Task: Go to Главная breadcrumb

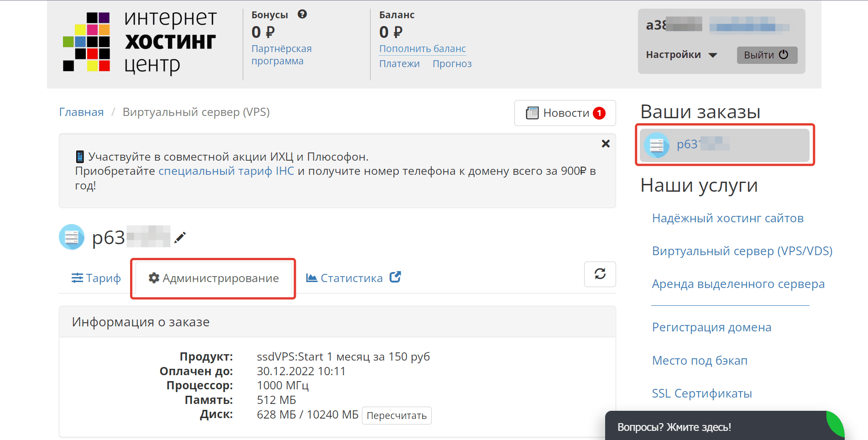Action: coord(81,112)
